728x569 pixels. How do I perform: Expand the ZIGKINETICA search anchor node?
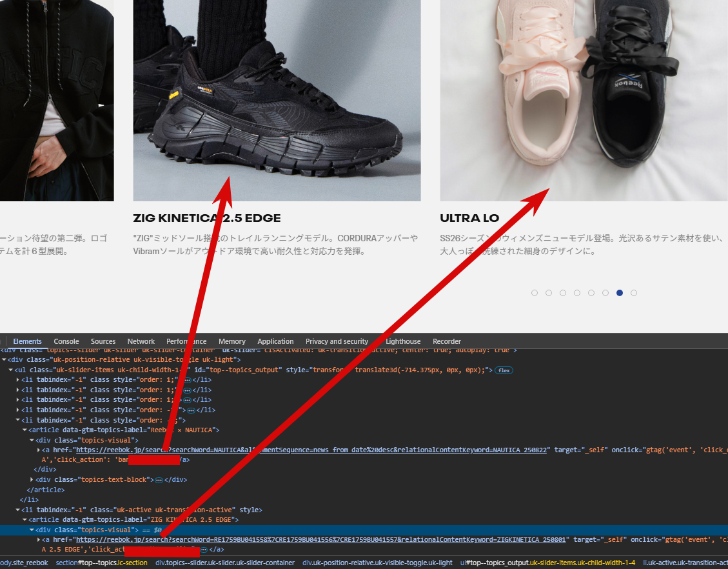tap(39, 540)
